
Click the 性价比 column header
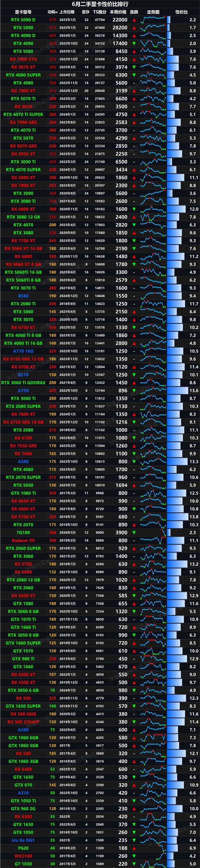point(181,12)
